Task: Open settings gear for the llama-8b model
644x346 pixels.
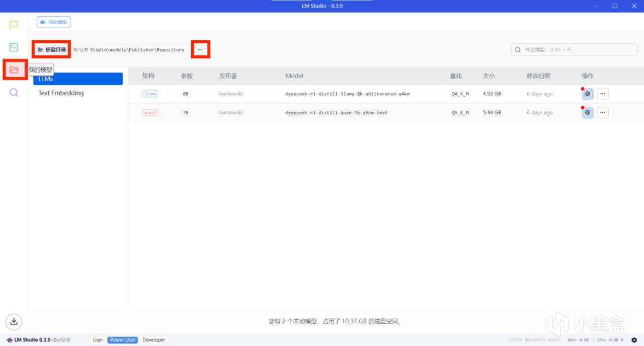Action: tap(588, 94)
